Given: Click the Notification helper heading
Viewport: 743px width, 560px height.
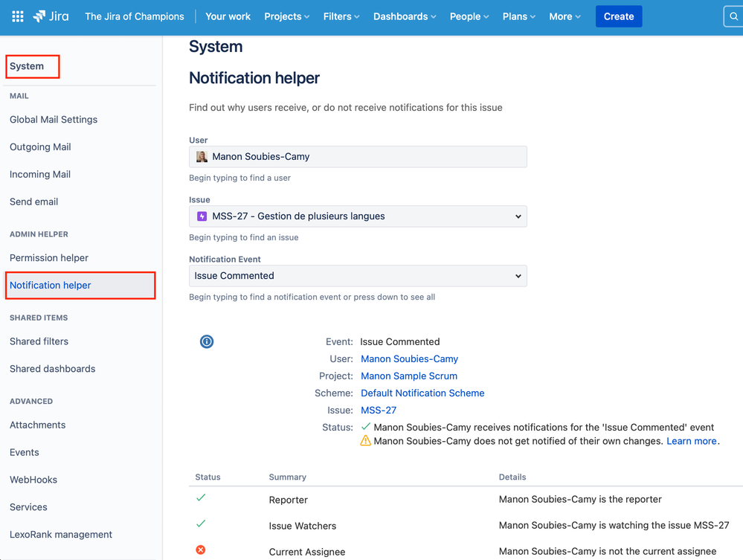Looking at the screenshot, I should tap(254, 77).
